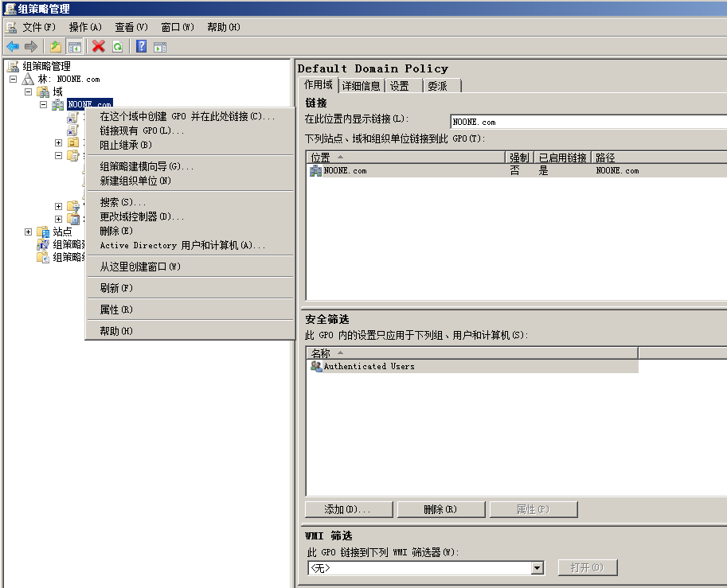
Task: Sort links by 强制 column header
Action: click(519, 158)
